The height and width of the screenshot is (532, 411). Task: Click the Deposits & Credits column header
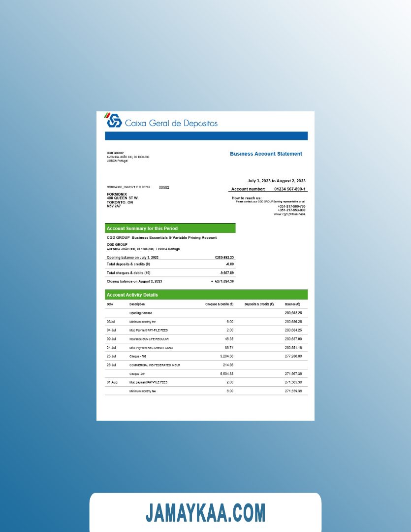[259, 304]
